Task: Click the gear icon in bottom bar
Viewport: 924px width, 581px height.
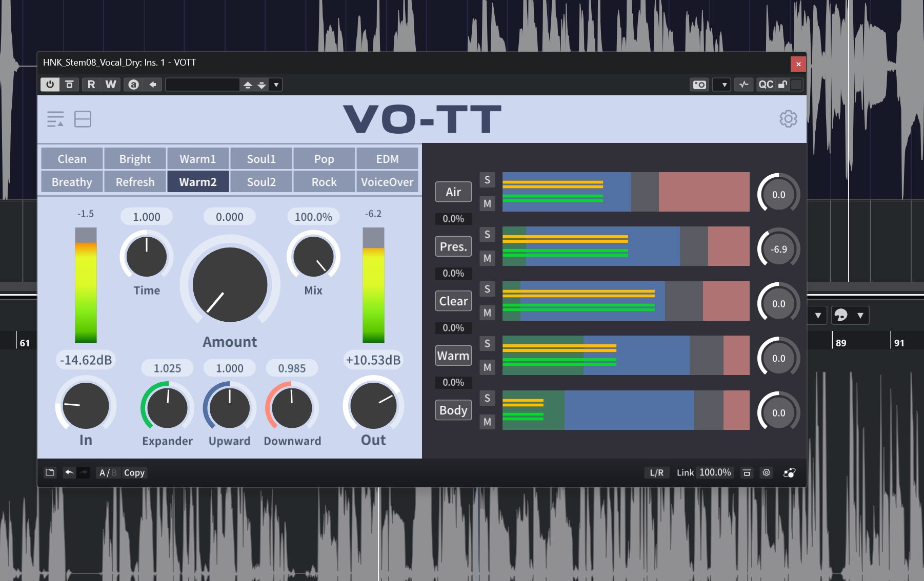Action: click(x=766, y=472)
